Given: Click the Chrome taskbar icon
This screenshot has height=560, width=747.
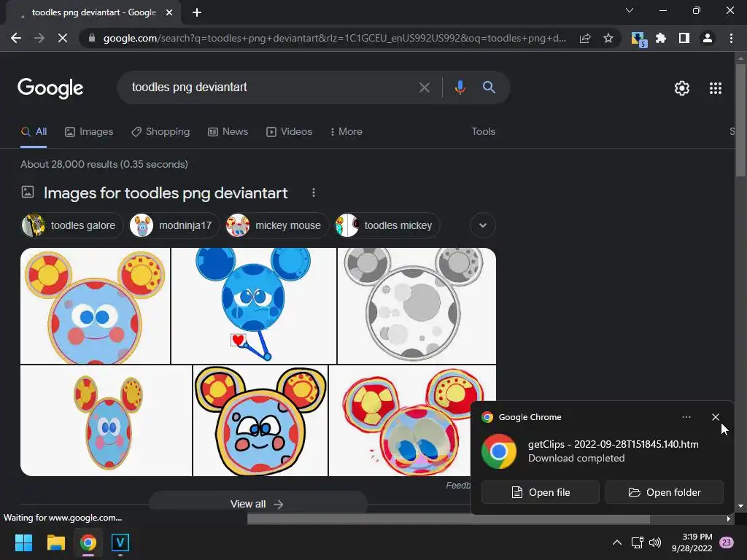Looking at the screenshot, I should [88, 542].
